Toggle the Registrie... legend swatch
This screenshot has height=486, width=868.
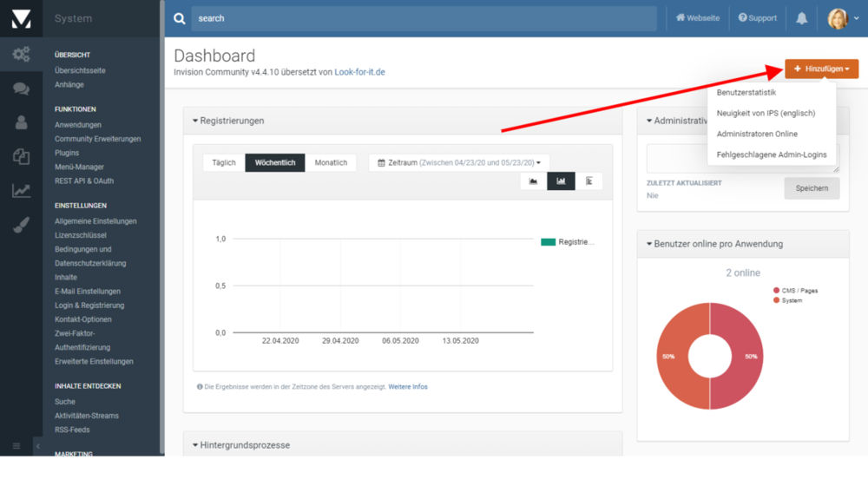(548, 242)
